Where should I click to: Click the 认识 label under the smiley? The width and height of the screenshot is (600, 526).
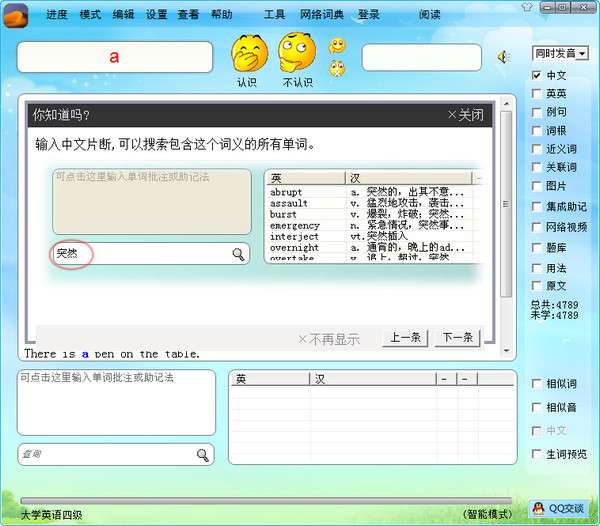pos(247,82)
